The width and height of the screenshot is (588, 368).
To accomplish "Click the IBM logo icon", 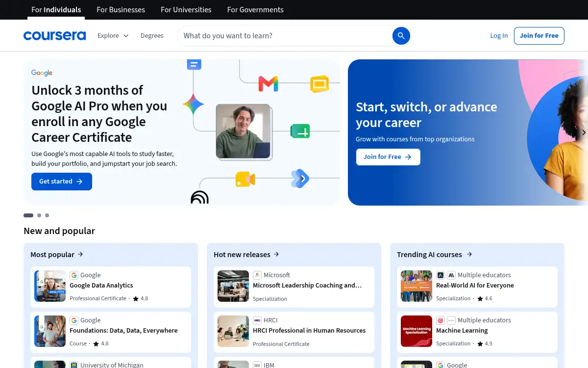I will click(257, 365).
